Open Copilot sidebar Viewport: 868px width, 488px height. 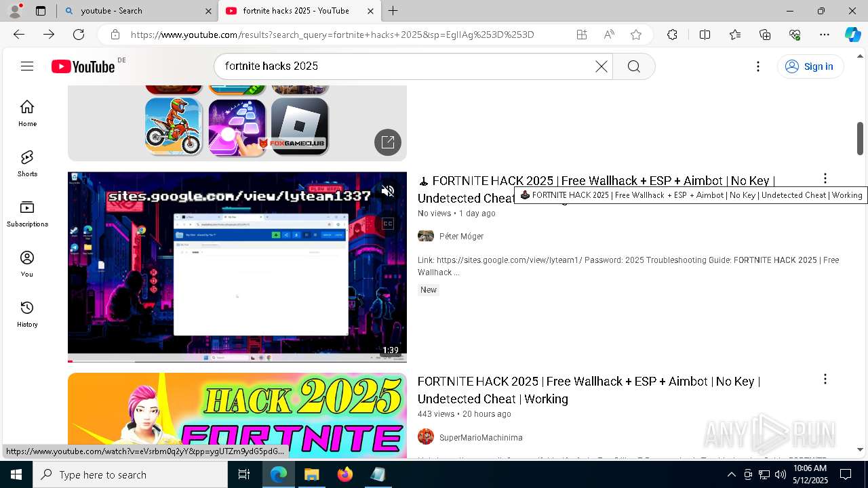coord(853,35)
